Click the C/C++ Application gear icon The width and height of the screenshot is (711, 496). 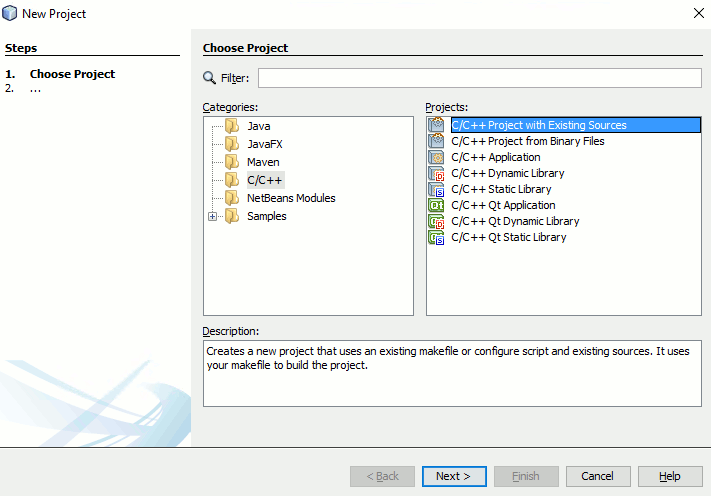pos(436,157)
